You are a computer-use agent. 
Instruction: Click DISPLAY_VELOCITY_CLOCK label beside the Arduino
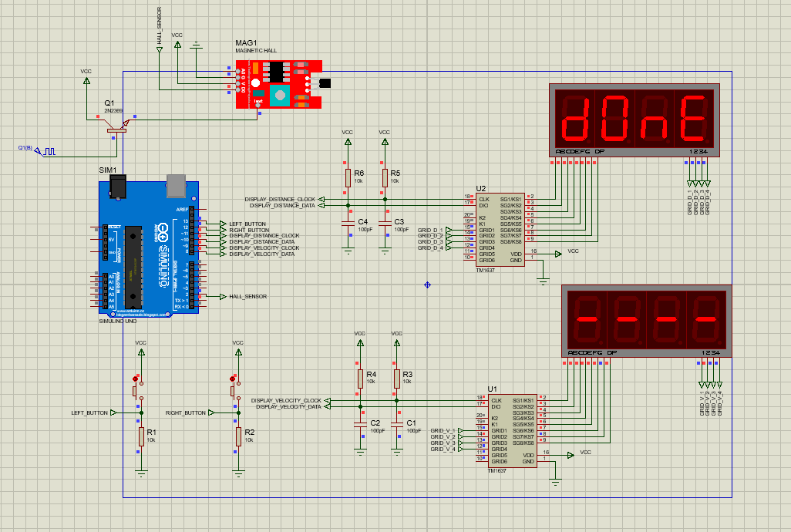(264, 248)
